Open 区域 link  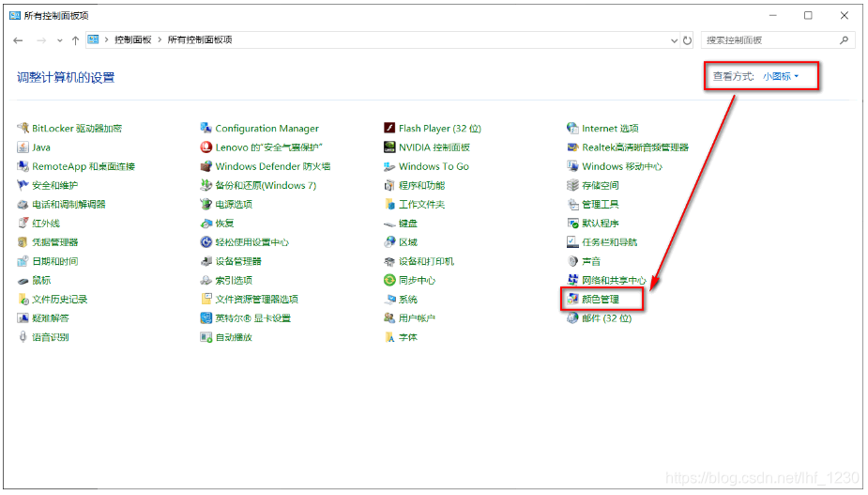(x=408, y=242)
